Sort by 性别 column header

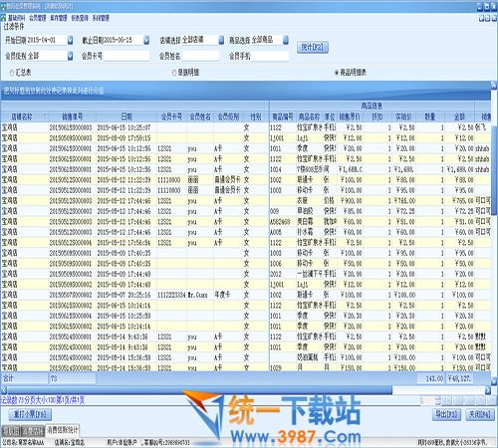(256, 116)
